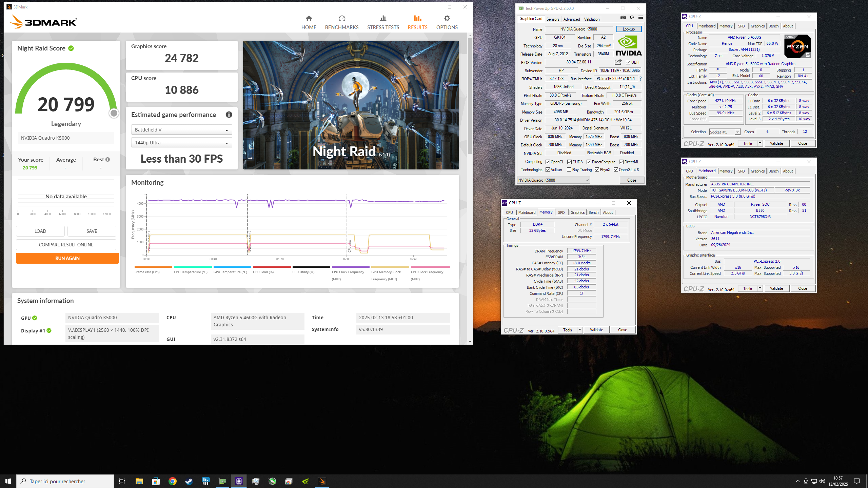
Task: Click the LOAD result button
Action: pyautogui.click(x=40, y=231)
